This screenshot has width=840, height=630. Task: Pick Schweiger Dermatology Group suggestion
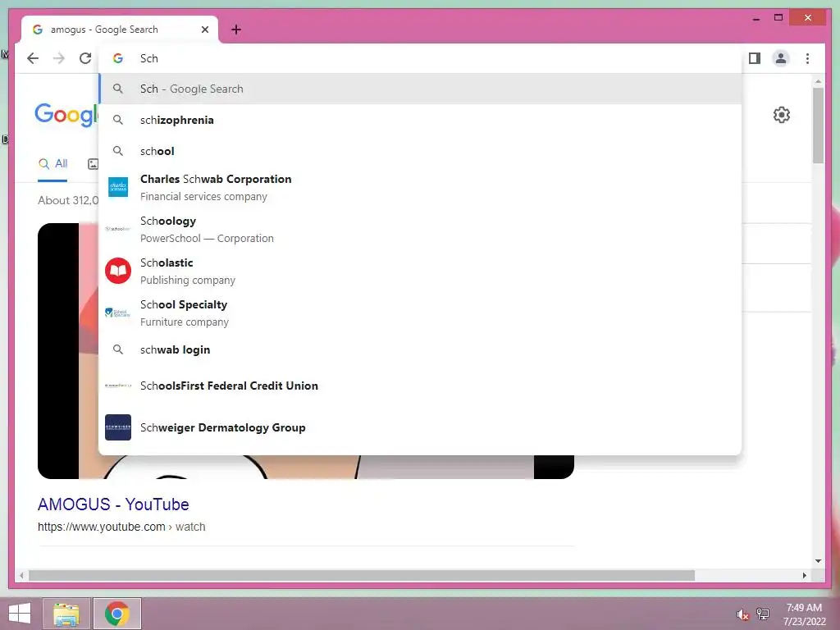[421, 427]
